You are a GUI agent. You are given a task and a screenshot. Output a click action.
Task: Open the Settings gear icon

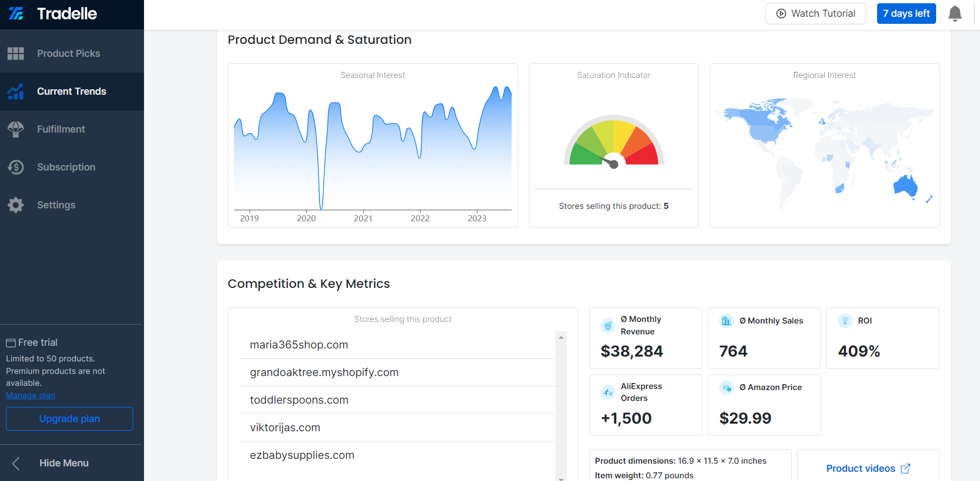pos(16,205)
